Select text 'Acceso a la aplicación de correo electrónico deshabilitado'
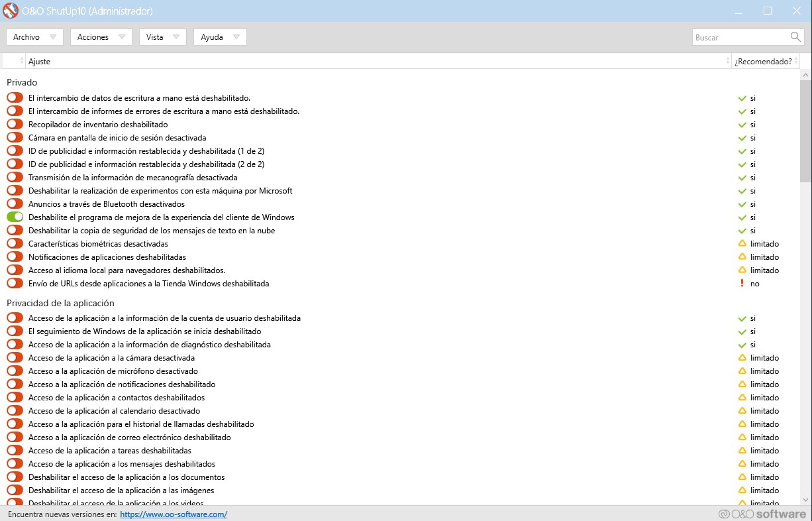812x521 pixels. click(130, 437)
